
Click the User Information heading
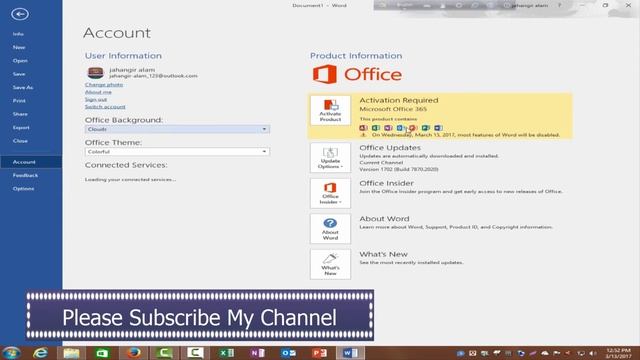[x=123, y=56]
